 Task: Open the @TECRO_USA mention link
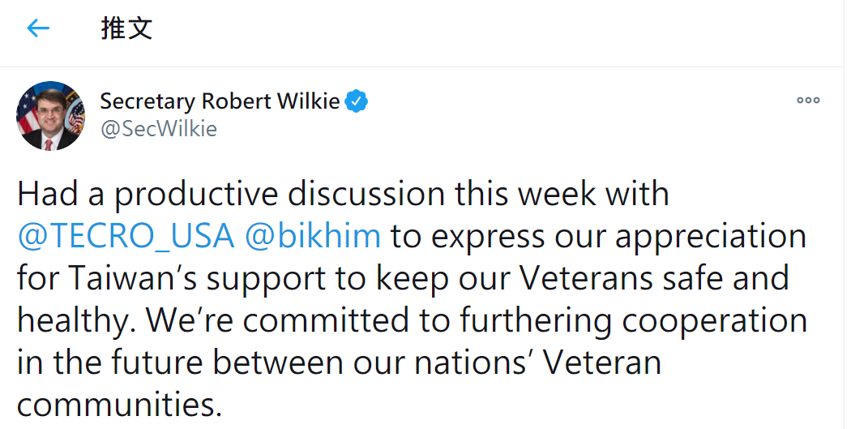tap(126, 236)
